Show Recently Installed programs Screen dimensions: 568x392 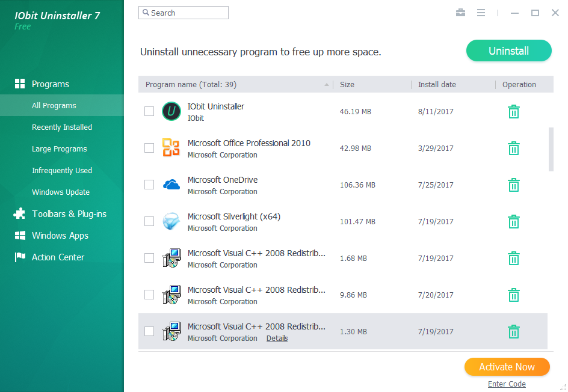(61, 127)
